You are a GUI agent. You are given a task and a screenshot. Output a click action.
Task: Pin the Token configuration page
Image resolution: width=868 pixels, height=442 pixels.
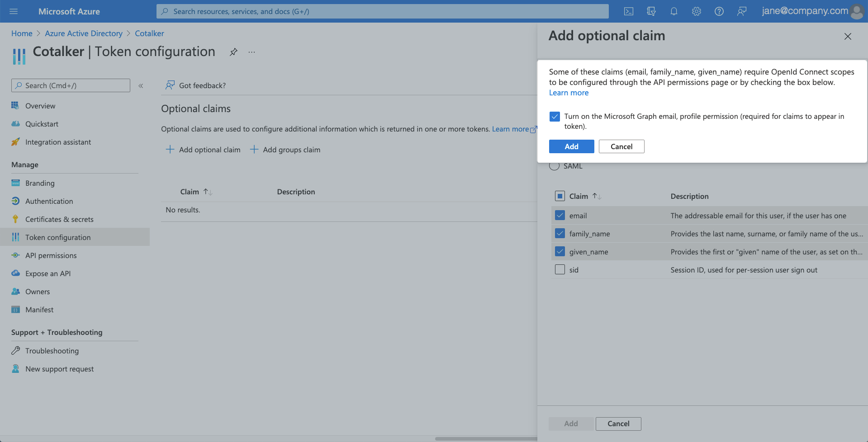[233, 52]
